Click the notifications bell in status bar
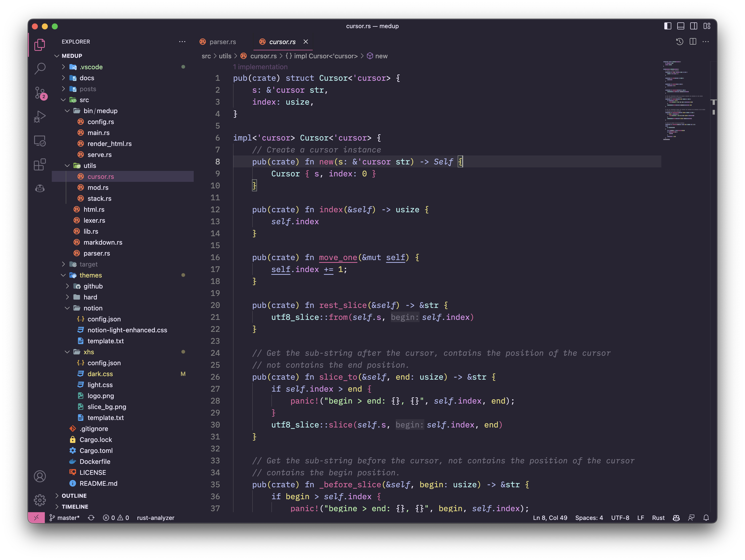The width and height of the screenshot is (745, 560). pos(706,518)
